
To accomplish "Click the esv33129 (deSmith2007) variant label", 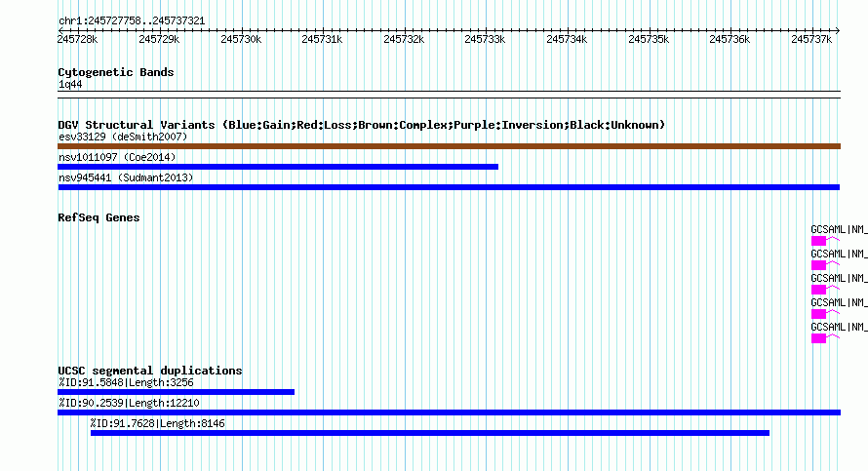I will (123, 137).
